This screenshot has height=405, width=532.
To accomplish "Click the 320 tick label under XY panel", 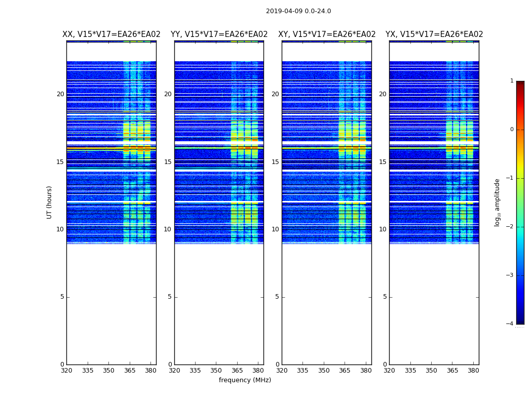I will click(282, 370).
